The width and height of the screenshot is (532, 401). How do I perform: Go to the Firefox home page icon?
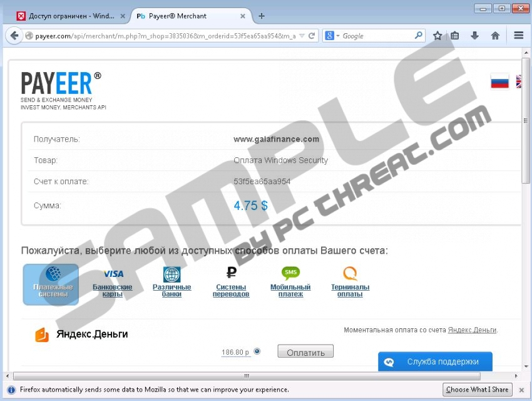coord(495,36)
